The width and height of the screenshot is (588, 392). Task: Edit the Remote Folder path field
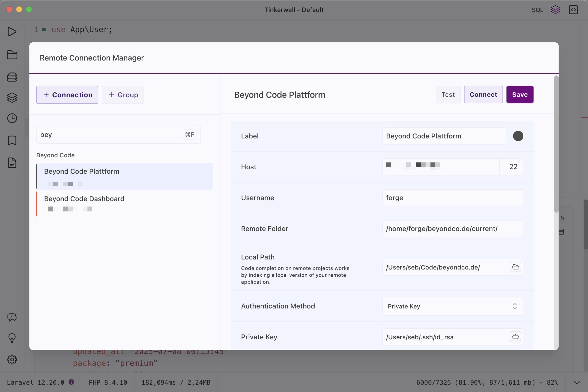[453, 229]
